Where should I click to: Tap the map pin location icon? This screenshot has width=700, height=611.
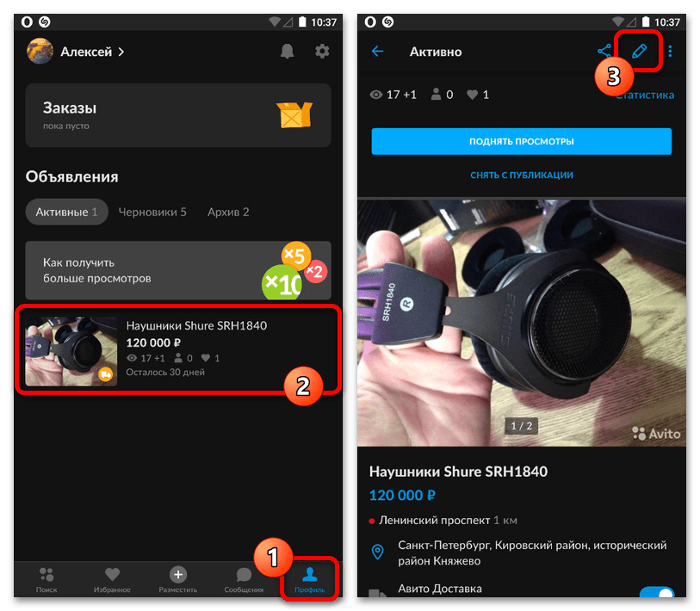(x=378, y=552)
